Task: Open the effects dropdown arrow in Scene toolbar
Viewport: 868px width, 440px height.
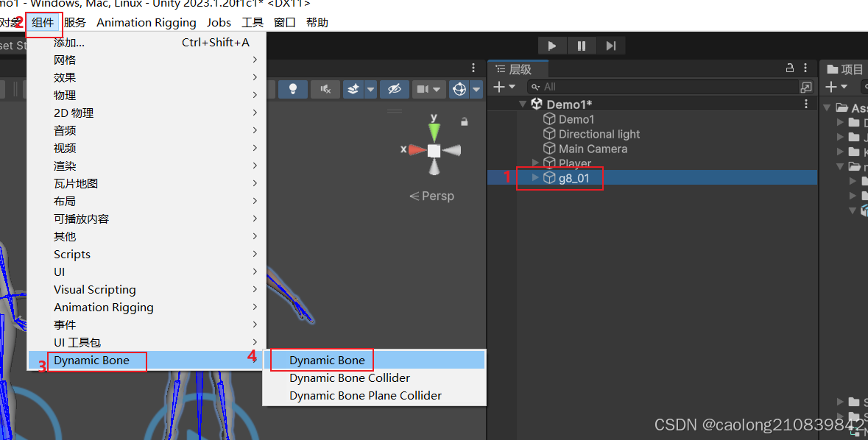Action: click(x=371, y=89)
